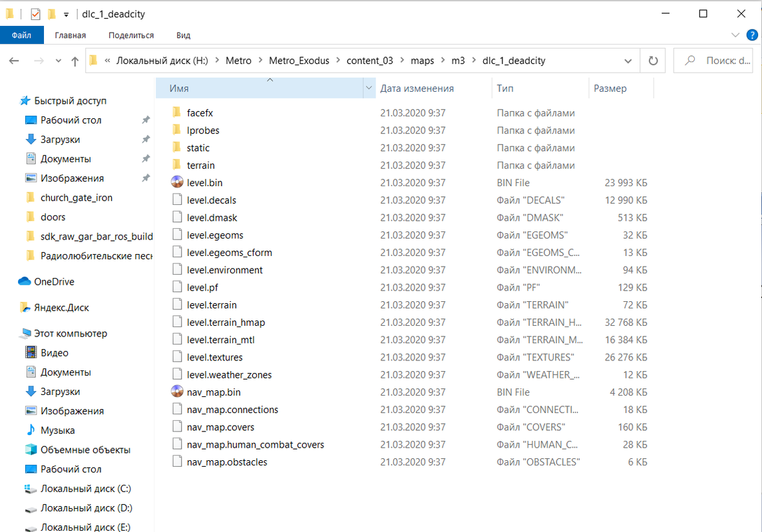Select level.pf file name
Viewport: 762px width, 532px height.
click(x=203, y=287)
